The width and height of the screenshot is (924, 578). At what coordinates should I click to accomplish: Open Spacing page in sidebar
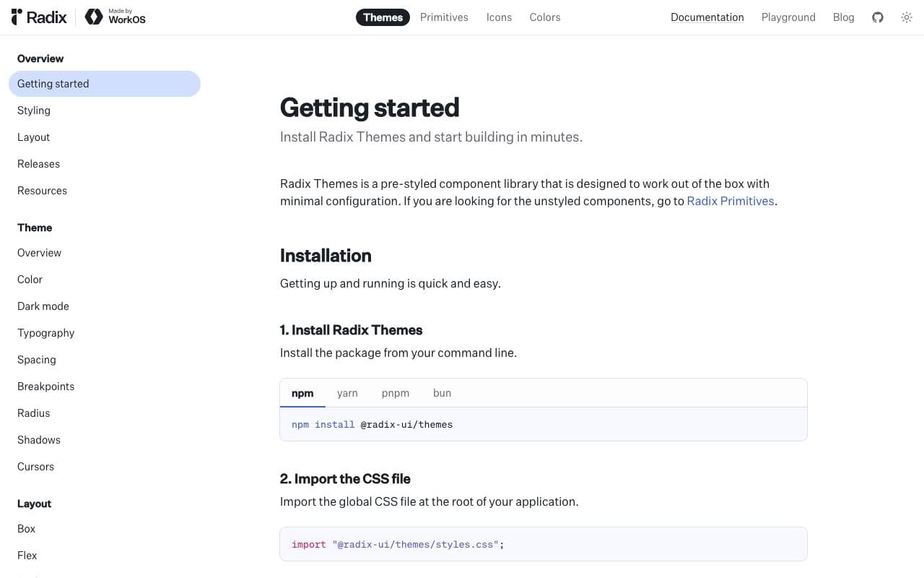[x=105, y=360]
